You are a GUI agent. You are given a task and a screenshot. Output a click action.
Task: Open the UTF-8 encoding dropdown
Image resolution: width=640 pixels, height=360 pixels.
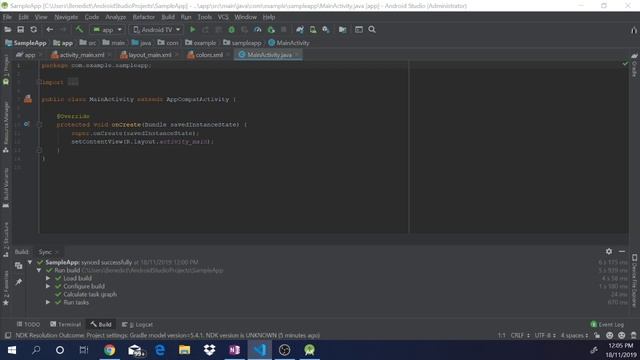click(x=545, y=336)
